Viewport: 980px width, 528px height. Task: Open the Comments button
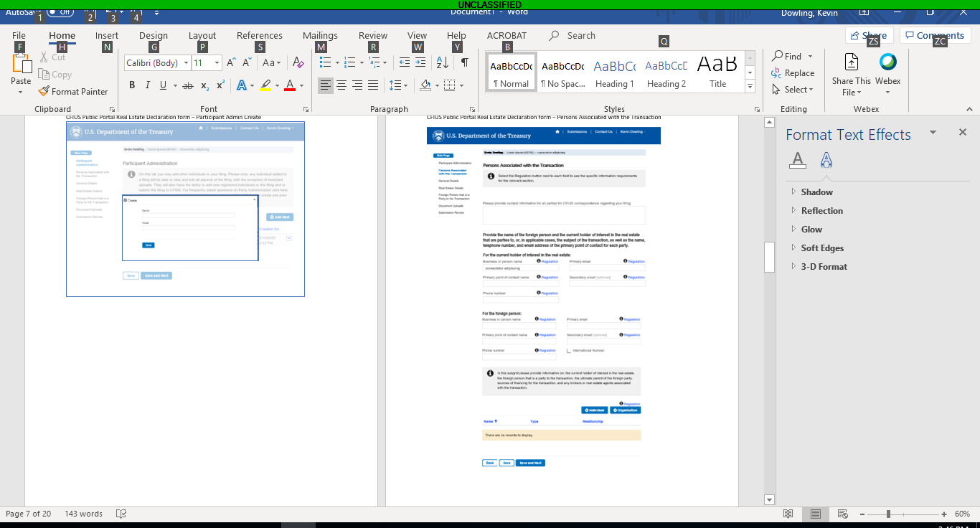coord(936,35)
